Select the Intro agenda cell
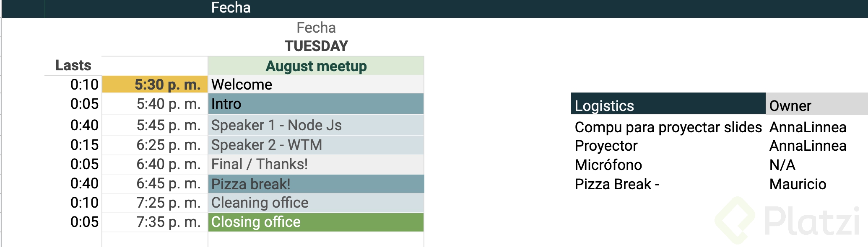This screenshot has width=868, height=247. (x=316, y=104)
